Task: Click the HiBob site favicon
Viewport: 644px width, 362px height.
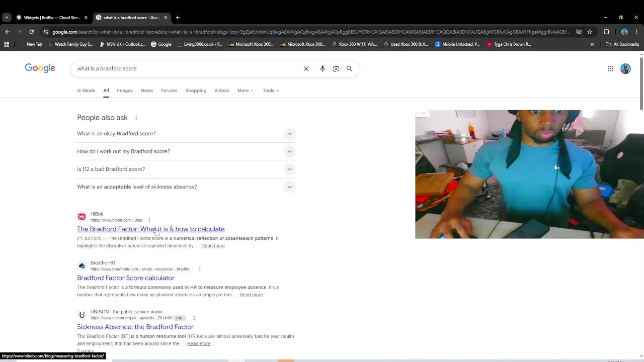Action: coord(82,217)
